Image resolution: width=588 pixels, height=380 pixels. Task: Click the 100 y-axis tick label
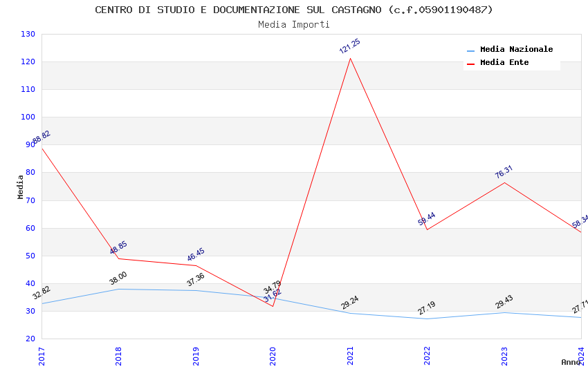pos(28,117)
